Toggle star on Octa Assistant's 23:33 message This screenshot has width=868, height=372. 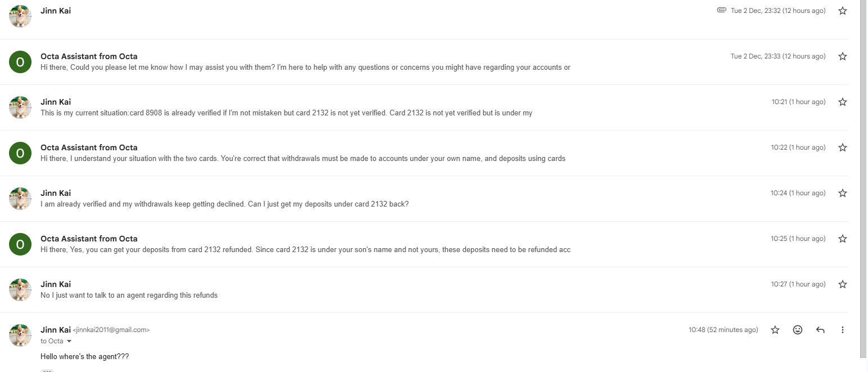(x=842, y=56)
